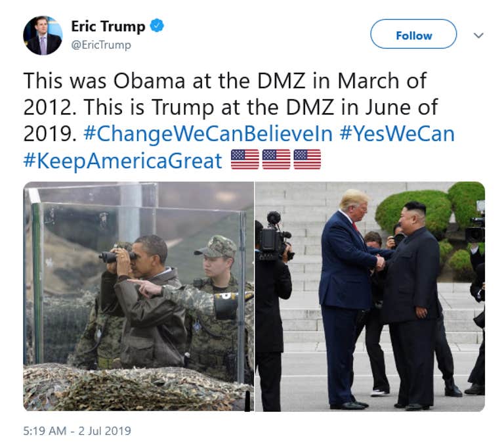Click the first American flag emoji
This screenshot has width=504, height=444.
[245, 159]
